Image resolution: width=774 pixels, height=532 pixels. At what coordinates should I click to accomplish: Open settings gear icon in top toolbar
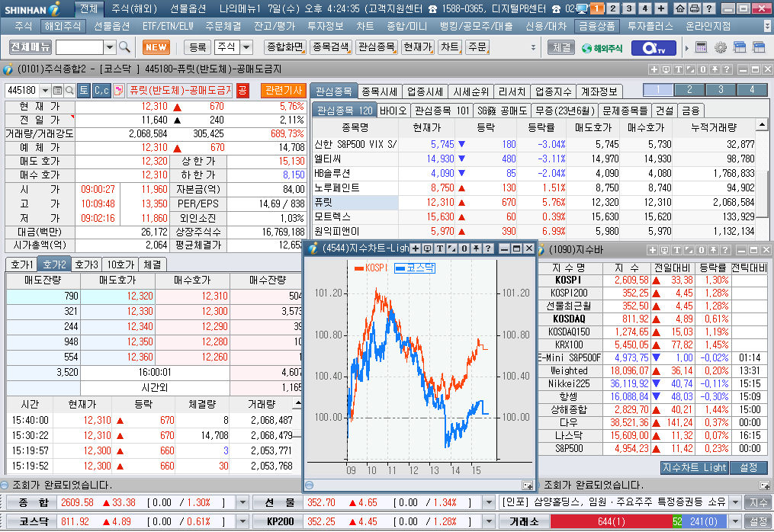720,47
